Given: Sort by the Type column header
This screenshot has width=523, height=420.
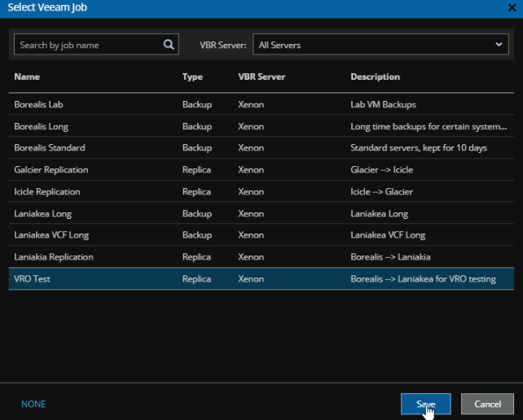Looking at the screenshot, I should click(x=192, y=77).
